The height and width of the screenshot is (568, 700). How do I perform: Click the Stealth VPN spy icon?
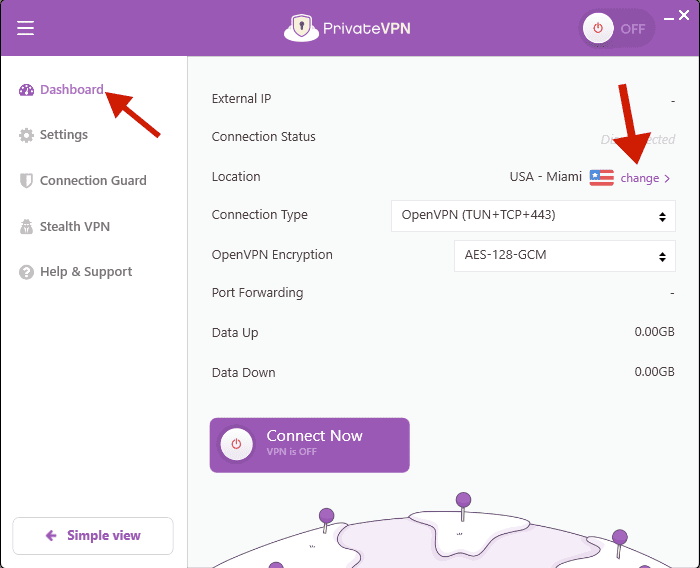[x=26, y=226]
